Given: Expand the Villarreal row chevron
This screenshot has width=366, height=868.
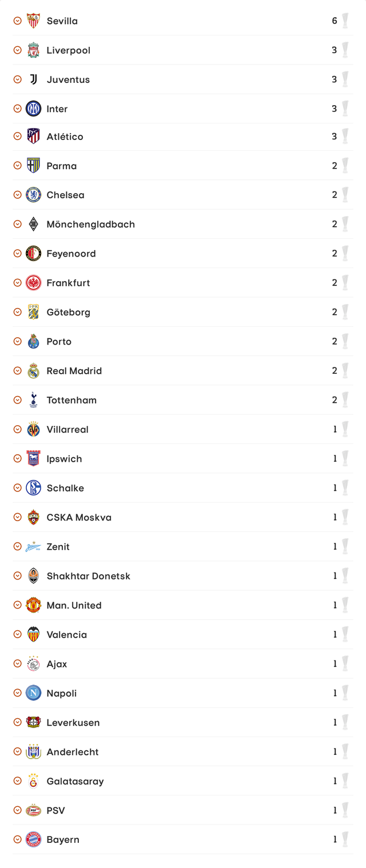Looking at the screenshot, I should [18, 430].
